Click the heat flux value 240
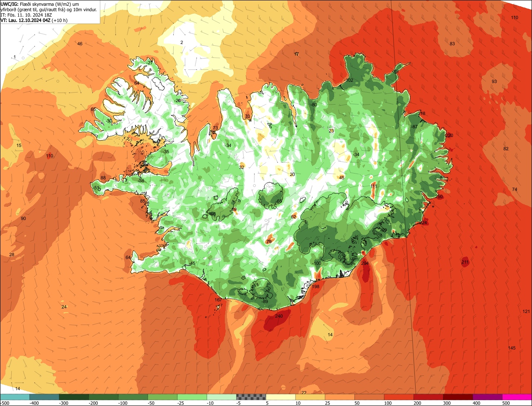532x406 pixels. (x=279, y=316)
